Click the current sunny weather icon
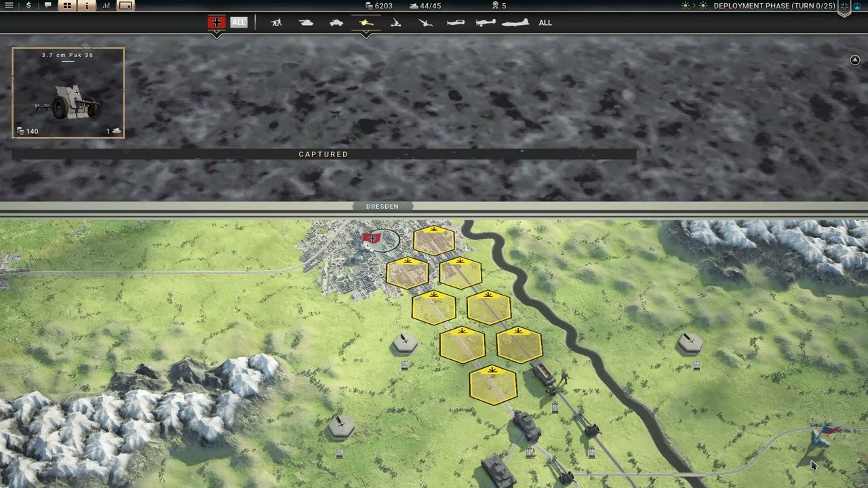The image size is (868, 488). (x=686, y=5)
